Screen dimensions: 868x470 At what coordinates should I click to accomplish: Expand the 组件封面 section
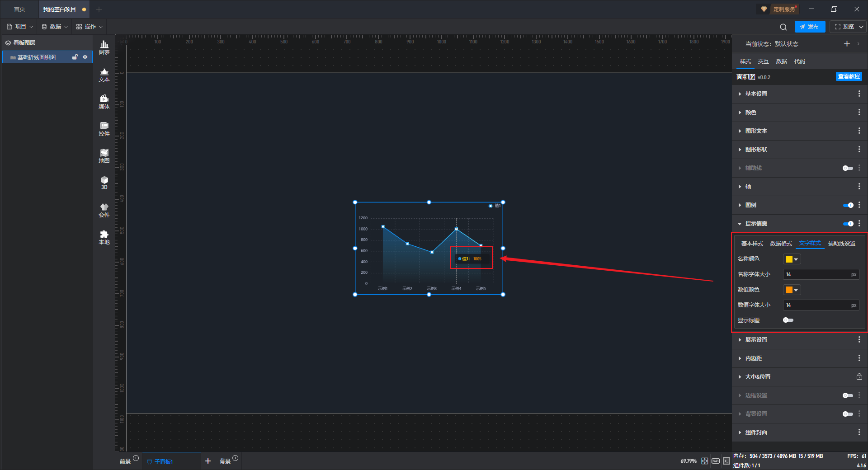click(x=740, y=432)
